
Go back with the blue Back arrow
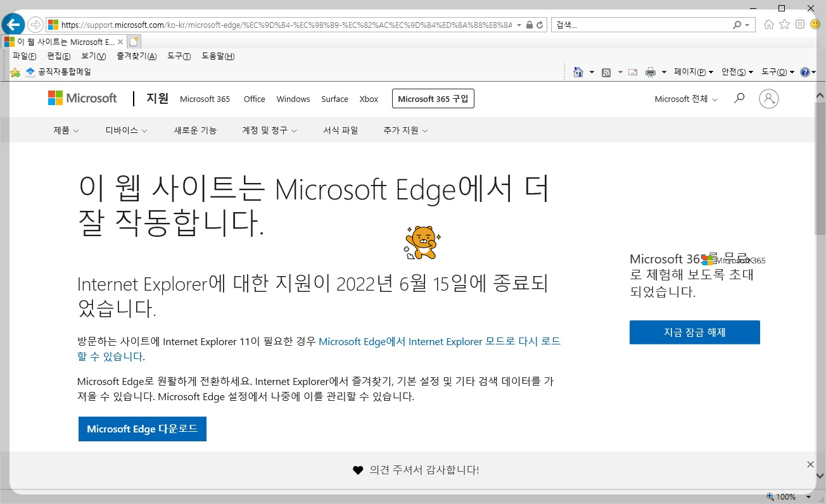(x=13, y=25)
